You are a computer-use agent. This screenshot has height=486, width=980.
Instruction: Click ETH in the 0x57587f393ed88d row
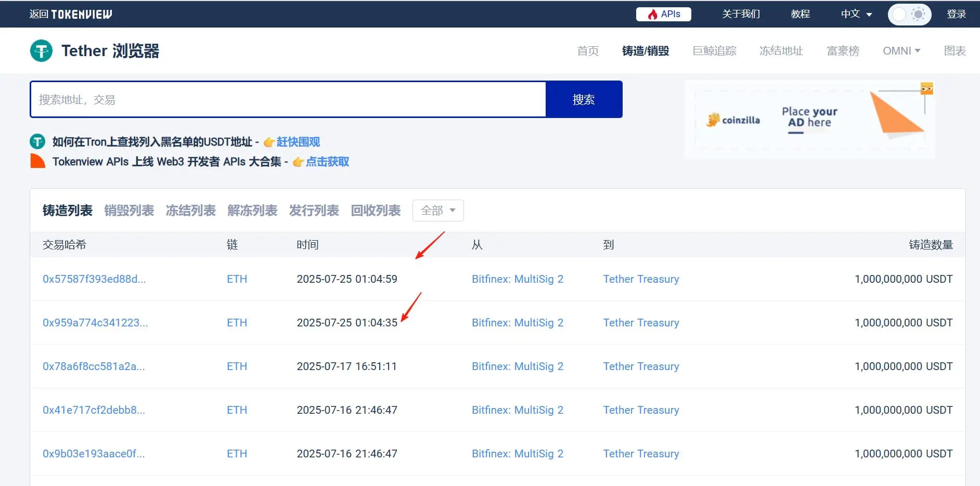pos(237,279)
